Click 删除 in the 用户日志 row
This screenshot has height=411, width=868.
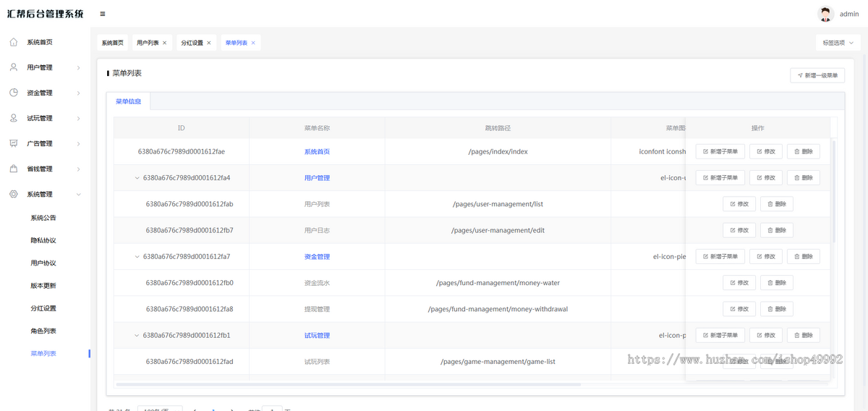coord(777,230)
